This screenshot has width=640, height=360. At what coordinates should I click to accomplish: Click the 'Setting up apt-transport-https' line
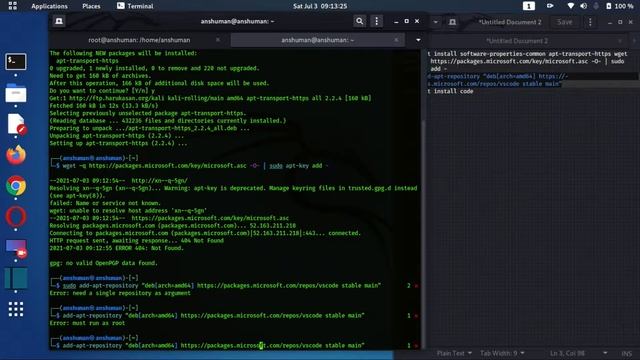tap(118, 143)
